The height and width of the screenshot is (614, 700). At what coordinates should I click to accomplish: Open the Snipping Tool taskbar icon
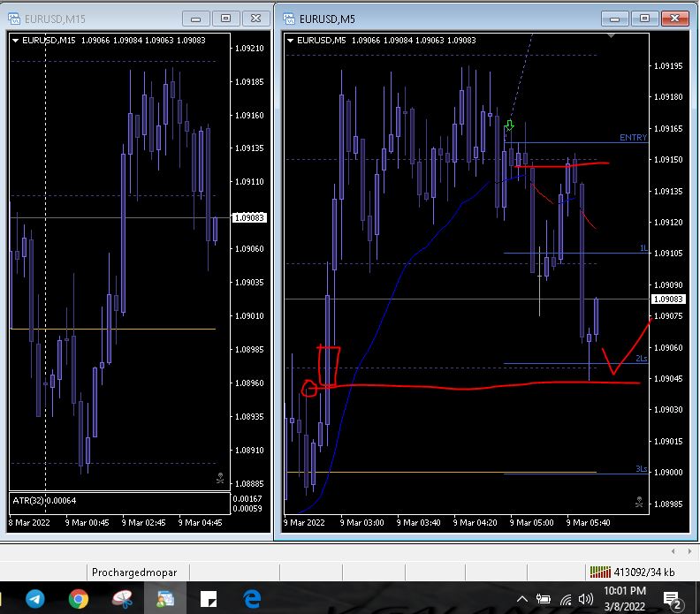(x=122, y=599)
